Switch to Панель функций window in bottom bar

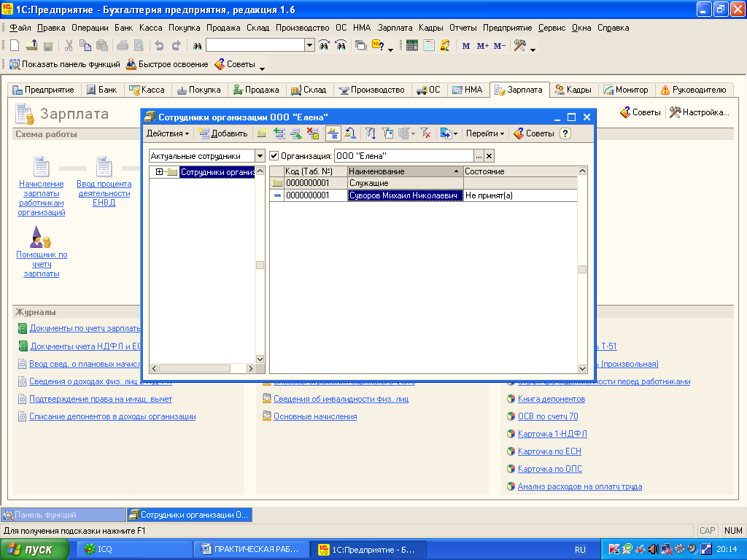63,515
